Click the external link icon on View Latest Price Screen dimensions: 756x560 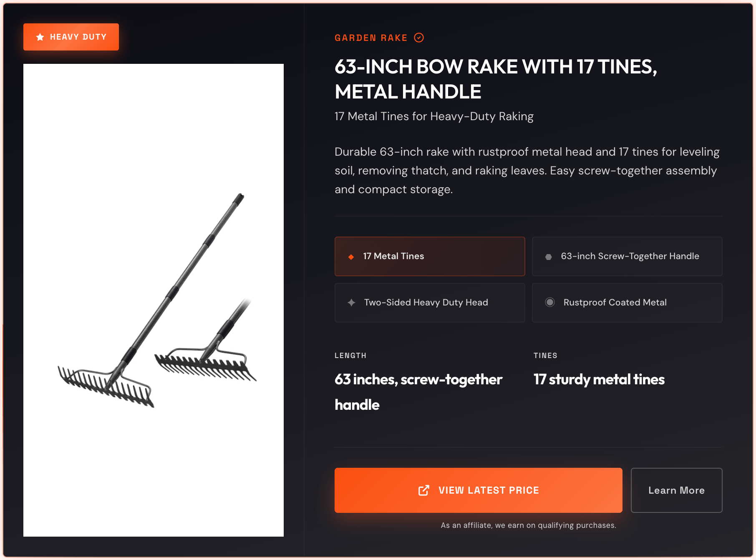coord(423,490)
